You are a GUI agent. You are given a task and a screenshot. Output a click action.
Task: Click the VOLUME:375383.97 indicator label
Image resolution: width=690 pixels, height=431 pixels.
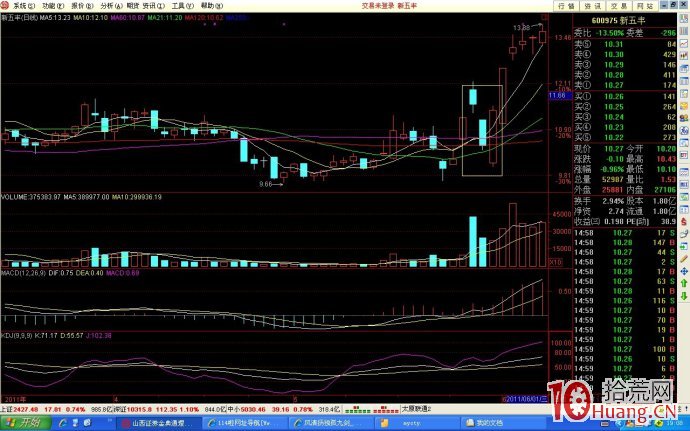[x=31, y=197]
